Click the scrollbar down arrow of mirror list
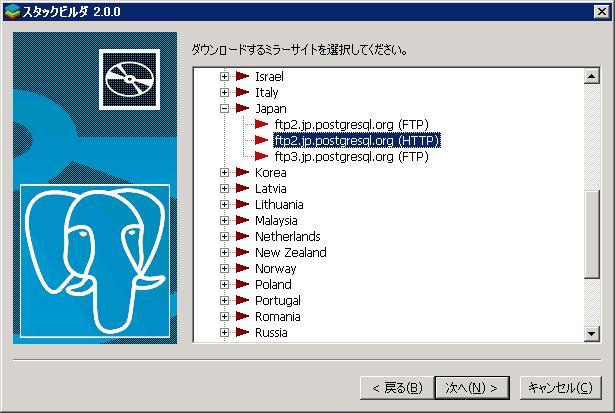 pyautogui.click(x=591, y=334)
